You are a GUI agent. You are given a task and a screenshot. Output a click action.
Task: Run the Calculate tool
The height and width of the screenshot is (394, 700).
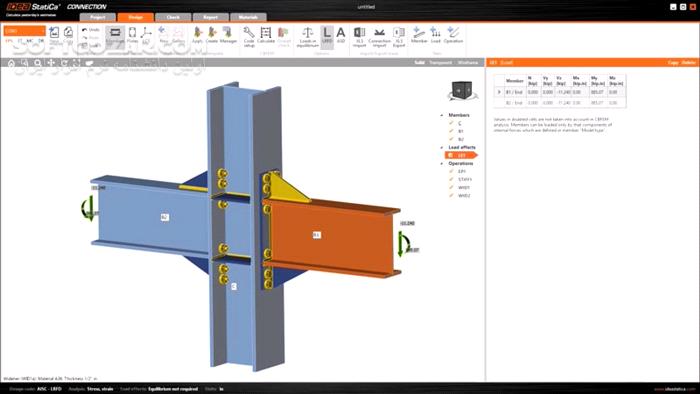(x=266, y=36)
